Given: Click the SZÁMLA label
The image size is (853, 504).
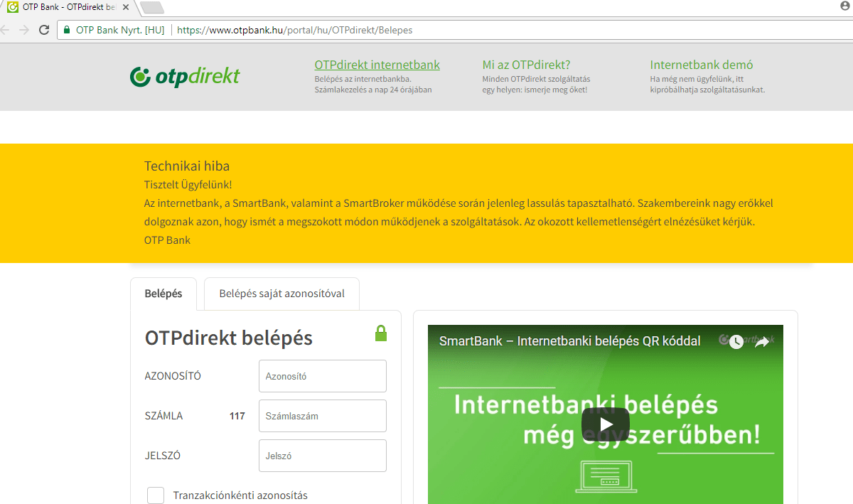Looking at the screenshot, I should 163,416.
